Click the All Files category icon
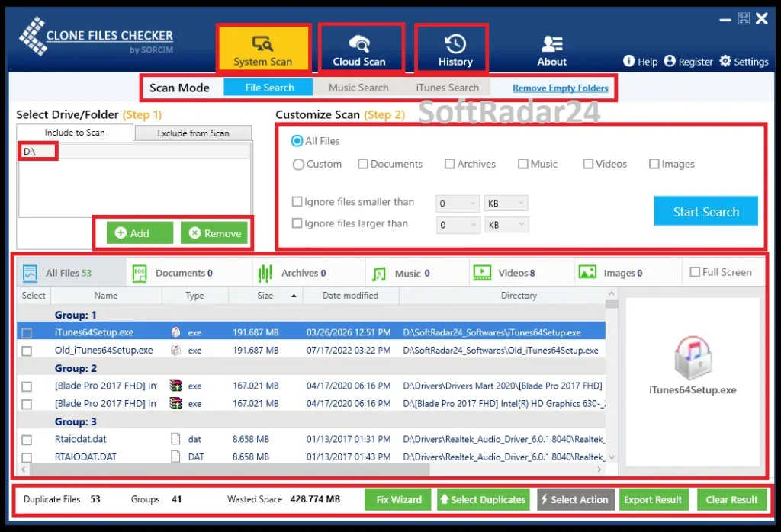The height and width of the screenshot is (532, 781). click(30, 273)
